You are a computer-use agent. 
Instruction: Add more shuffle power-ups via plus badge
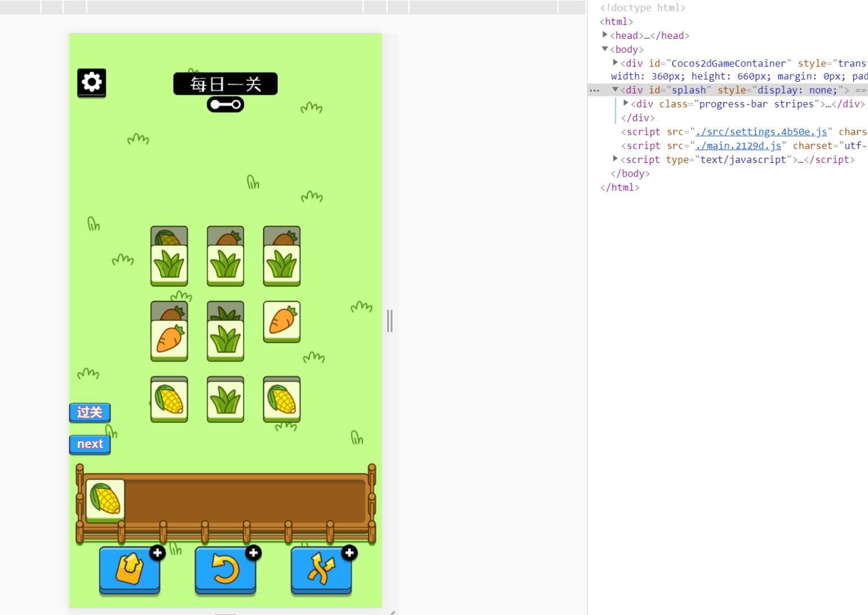[349, 552]
